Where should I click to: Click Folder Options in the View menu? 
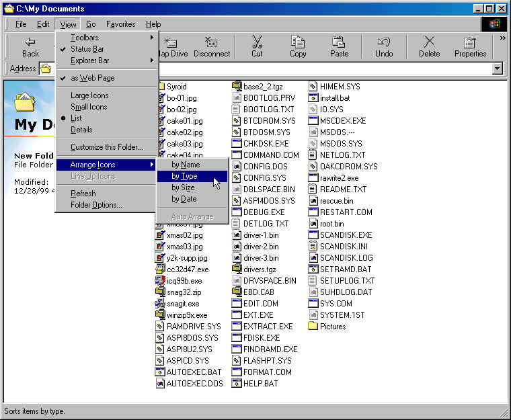[x=96, y=205]
